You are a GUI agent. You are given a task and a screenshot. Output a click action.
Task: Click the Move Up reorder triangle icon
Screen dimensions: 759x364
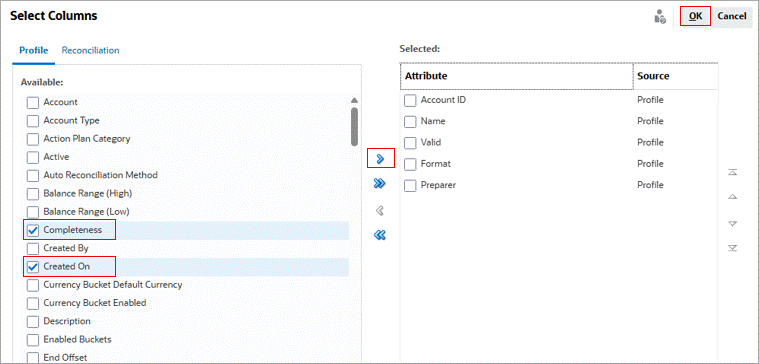tap(733, 197)
